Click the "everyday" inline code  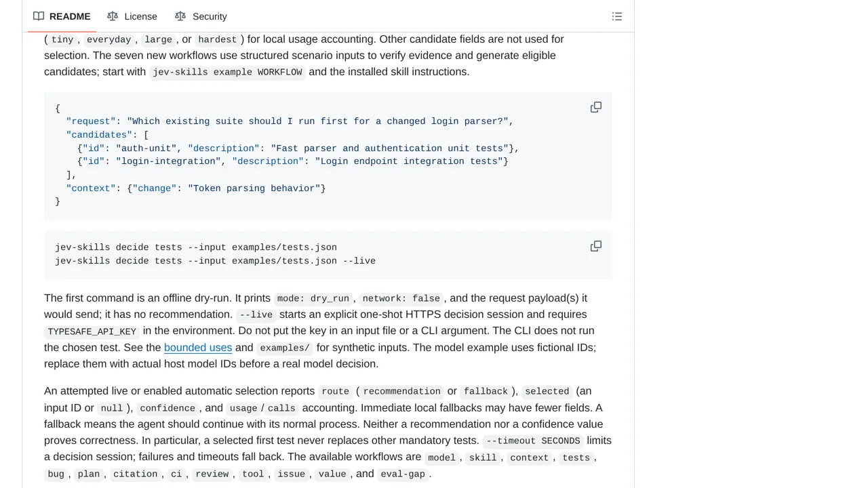[108, 40]
